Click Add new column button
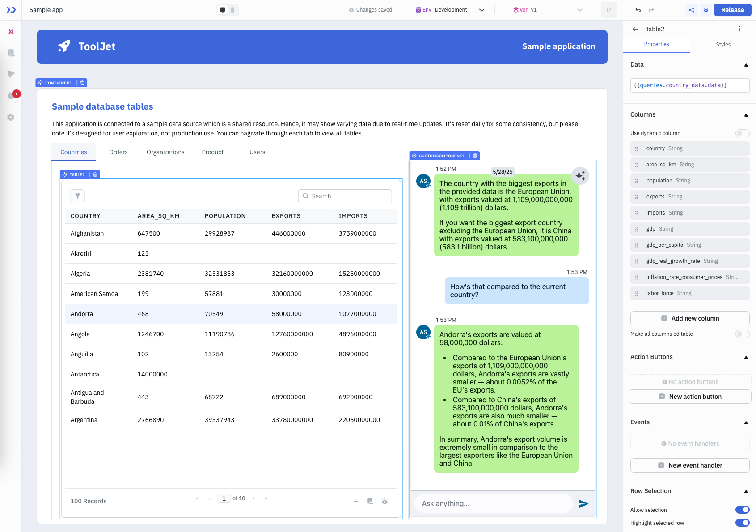756x532 pixels. [689, 318]
